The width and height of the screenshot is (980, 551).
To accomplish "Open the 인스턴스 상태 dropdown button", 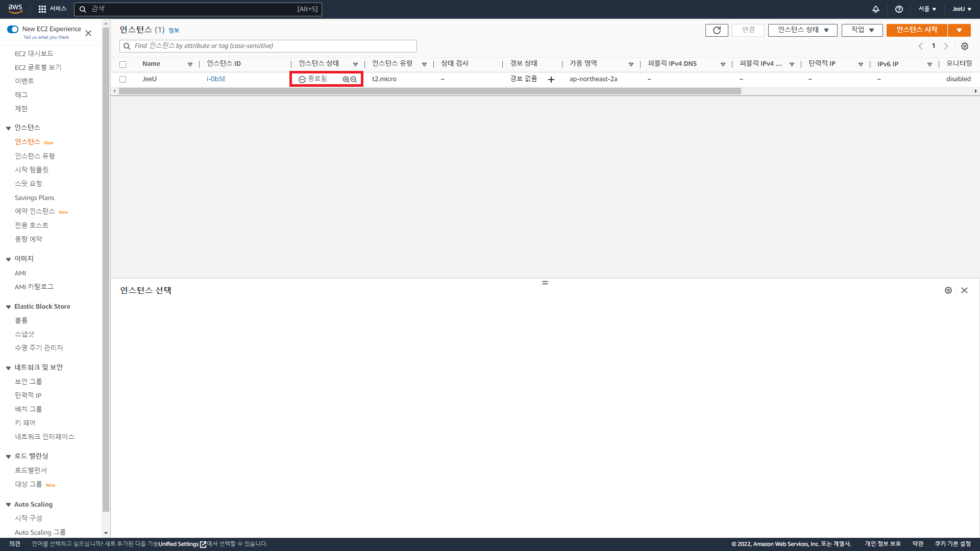I will [802, 30].
